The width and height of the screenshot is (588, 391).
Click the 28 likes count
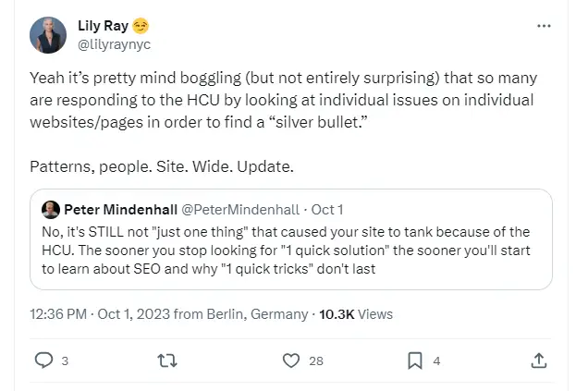[316, 361]
